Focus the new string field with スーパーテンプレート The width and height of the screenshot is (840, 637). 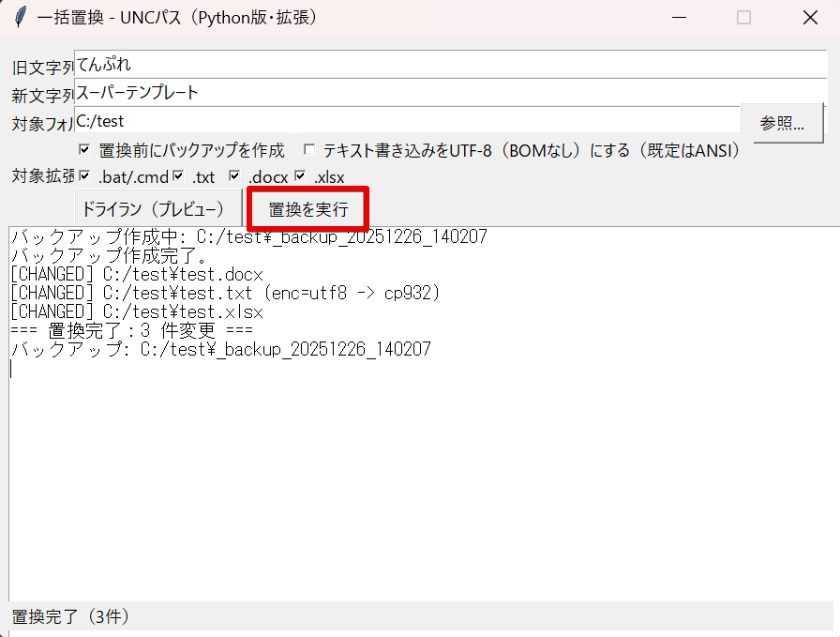point(450,93)
